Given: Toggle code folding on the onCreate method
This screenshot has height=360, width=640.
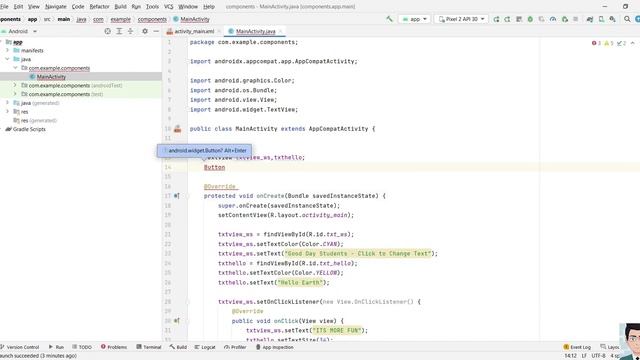Looking at the screenshot, I should point(188,196).
